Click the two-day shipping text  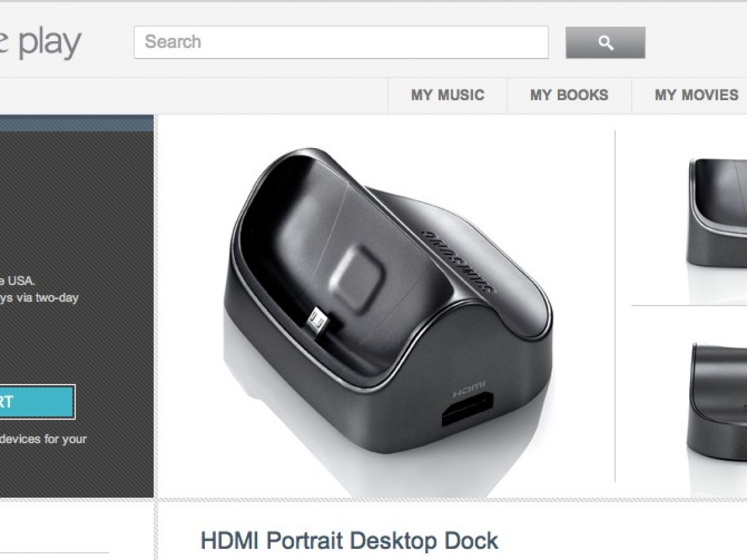(x=39, y=297)
